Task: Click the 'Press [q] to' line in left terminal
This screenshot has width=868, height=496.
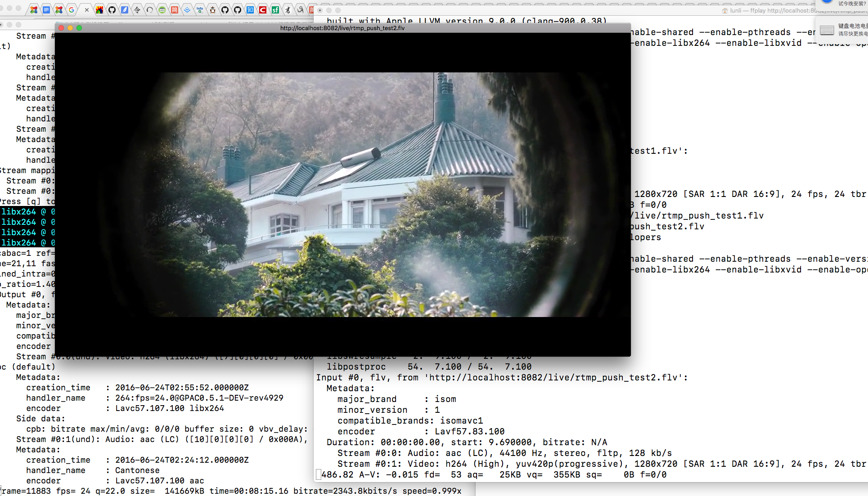Action: coord(27,201)
